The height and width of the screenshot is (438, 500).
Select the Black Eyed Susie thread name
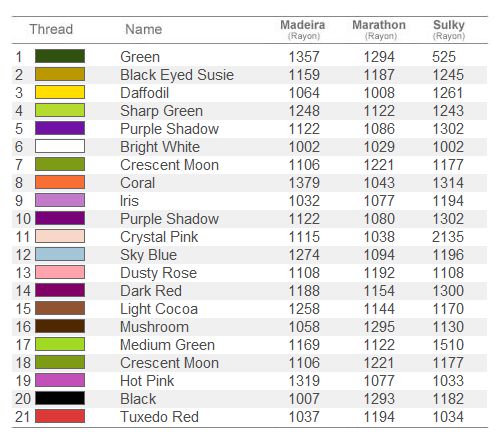pyautogui.click(x=177, y=75)
